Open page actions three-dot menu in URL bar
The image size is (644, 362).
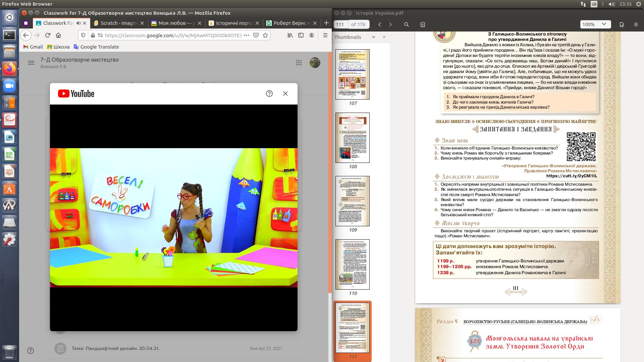click(246, 35)
